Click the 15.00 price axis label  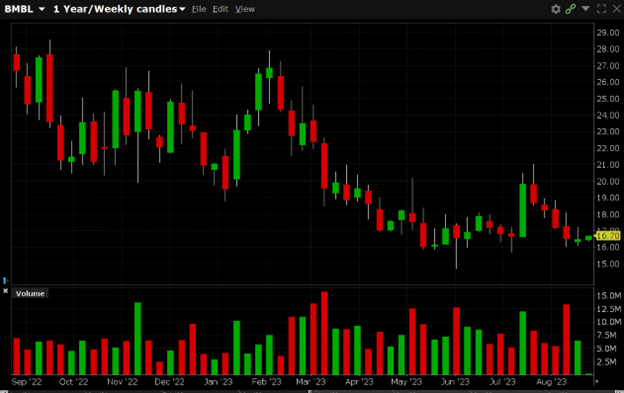[608, 264]
